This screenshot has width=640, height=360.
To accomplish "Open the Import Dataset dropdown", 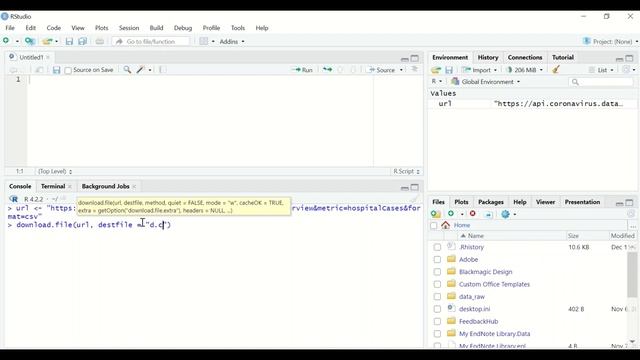I will (480, 70).
